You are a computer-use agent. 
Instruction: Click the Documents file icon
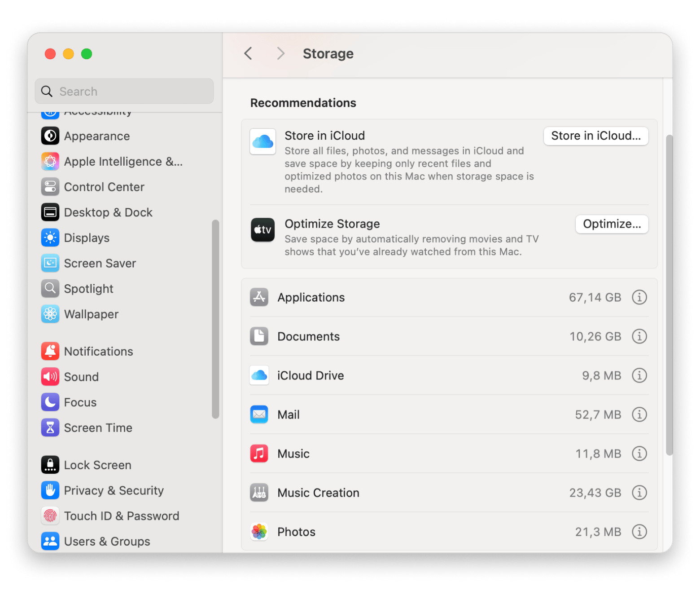tap(259, 336)
